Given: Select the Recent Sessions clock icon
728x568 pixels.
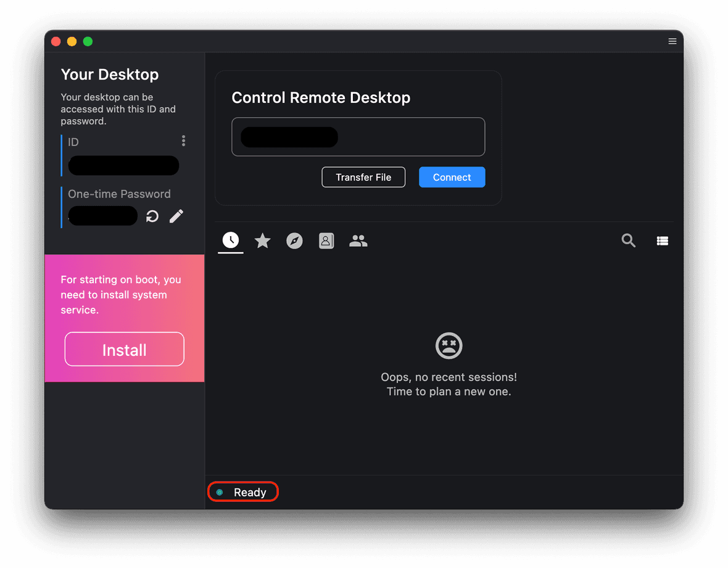Looking at the screenshot, I should 230,241.
